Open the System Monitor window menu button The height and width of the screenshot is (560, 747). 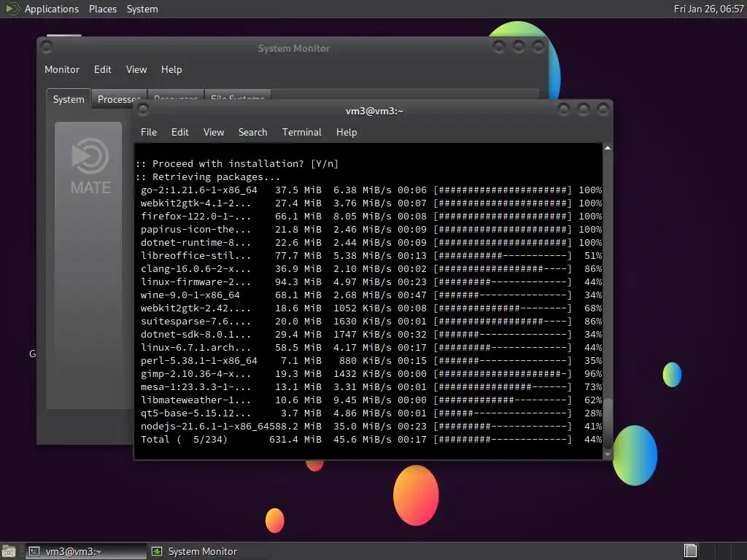click(x=47, y=47)
